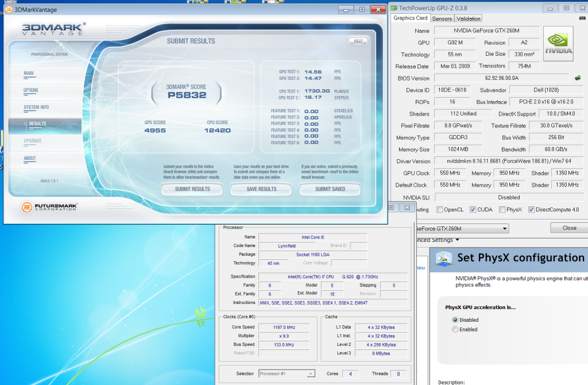This screenshot has height=385, width=588.
Task: Click the Futuremark Corporation logo
Action: 49,207
